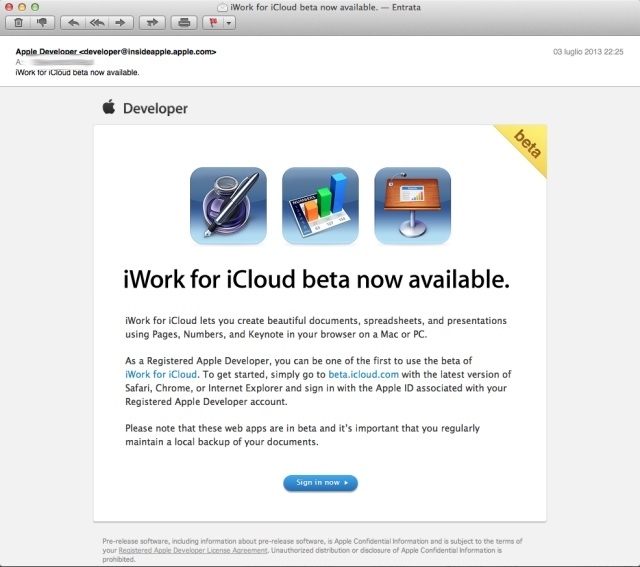Click the subject line under the recipient
This screenshot has width=640, height=567.
[x=78, y=72]
